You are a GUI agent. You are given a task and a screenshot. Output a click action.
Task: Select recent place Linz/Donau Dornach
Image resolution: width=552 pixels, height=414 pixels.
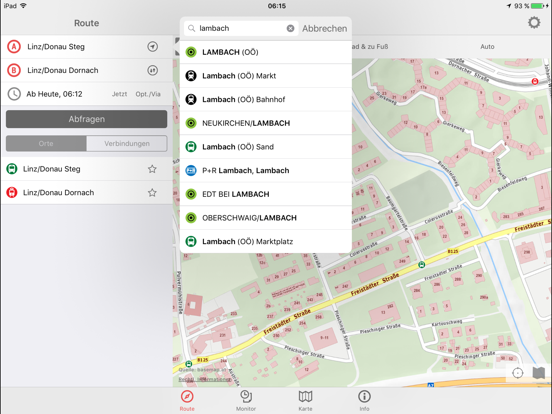pyautogui.click(x=87, y=193)
